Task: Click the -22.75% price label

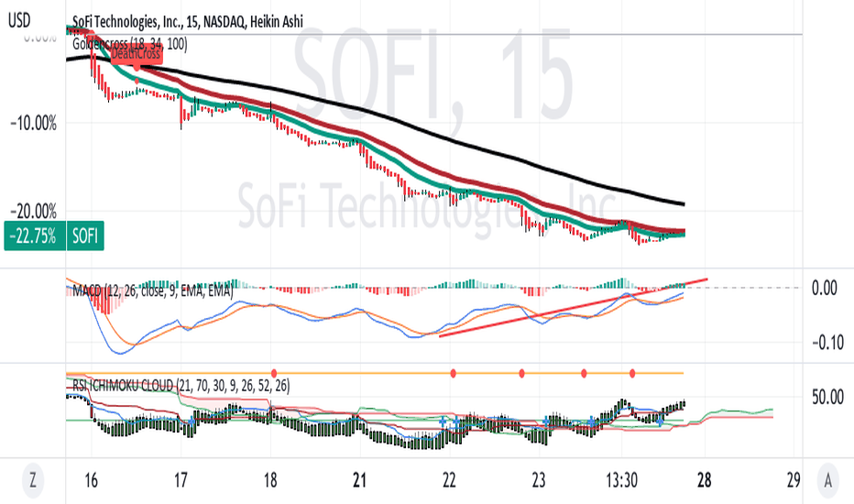Action: [35, 236]
